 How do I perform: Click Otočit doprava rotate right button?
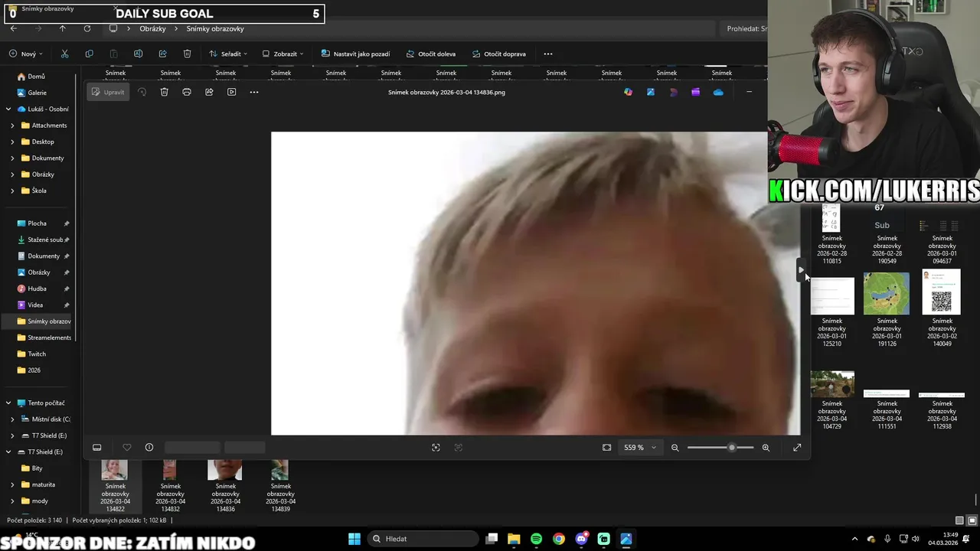click(x=499, y=54)
